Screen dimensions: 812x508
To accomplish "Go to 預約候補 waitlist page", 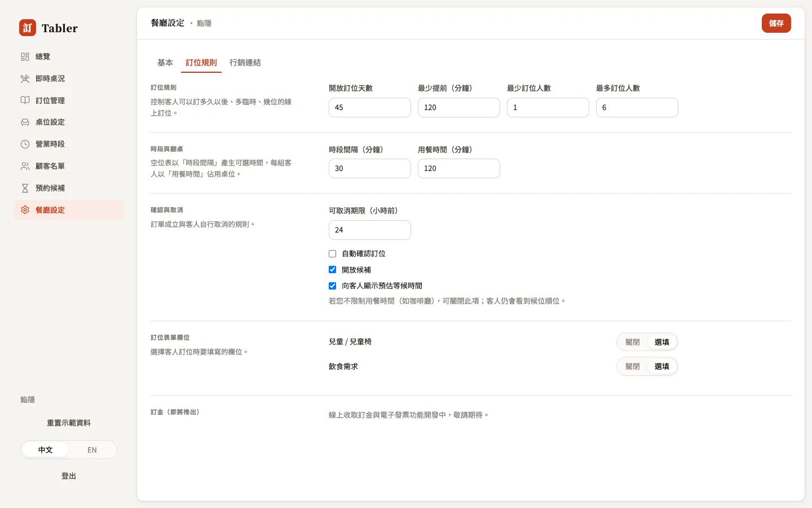I will [69, 188].
